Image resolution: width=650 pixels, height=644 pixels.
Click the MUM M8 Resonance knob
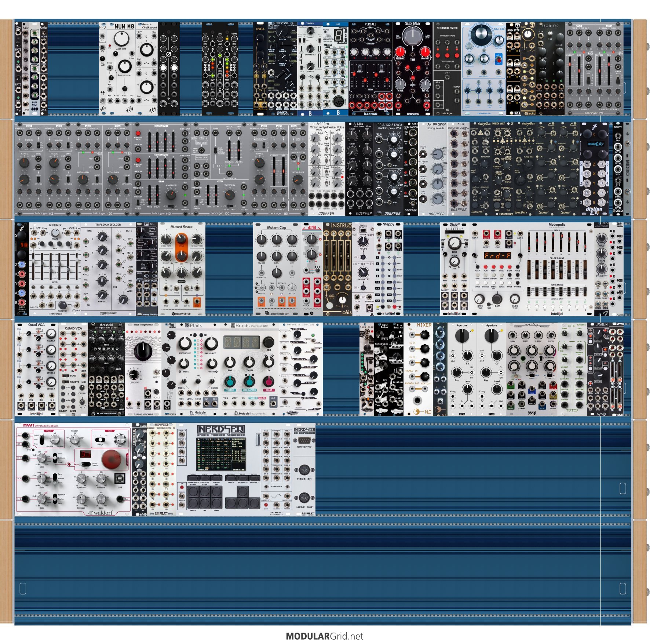click(x=124, y=66)
